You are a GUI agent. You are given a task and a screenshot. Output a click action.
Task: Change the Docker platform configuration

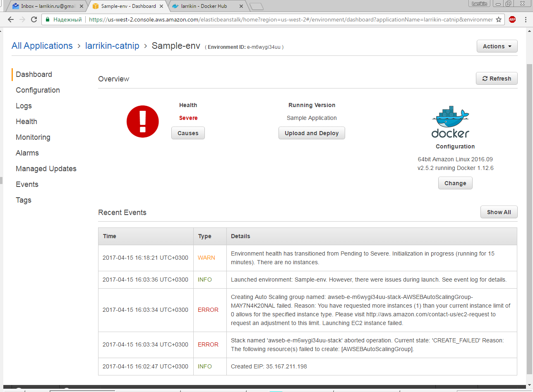[455, 183]
